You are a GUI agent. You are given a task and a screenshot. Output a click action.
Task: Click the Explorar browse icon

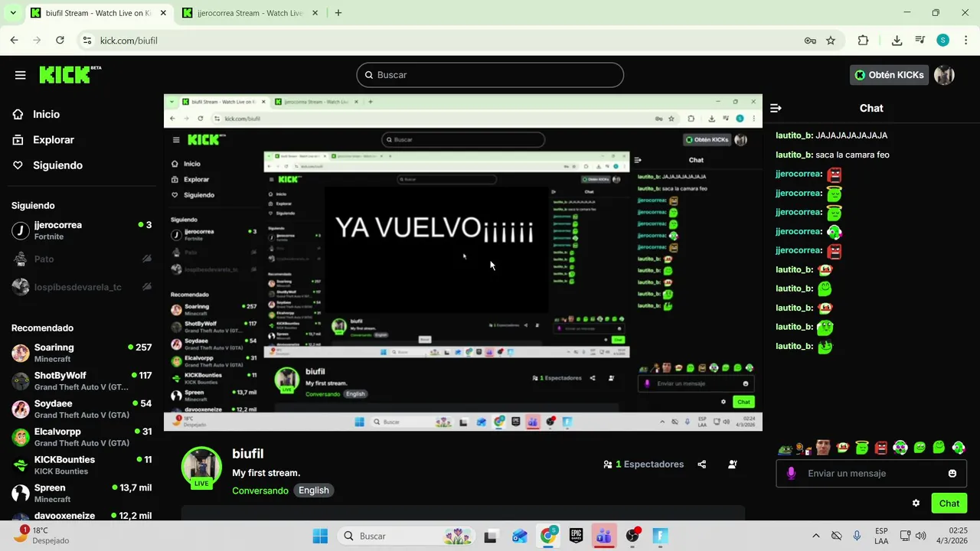18,140
